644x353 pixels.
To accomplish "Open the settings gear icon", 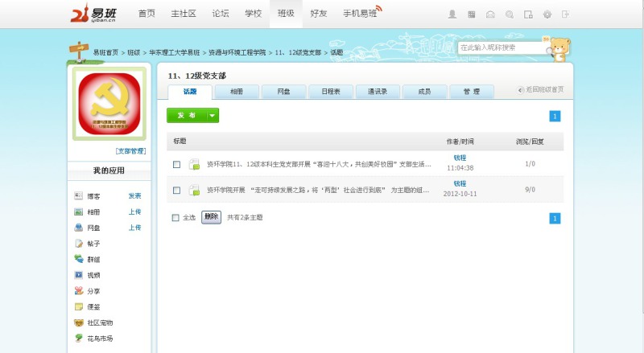I will coord(547,14).
